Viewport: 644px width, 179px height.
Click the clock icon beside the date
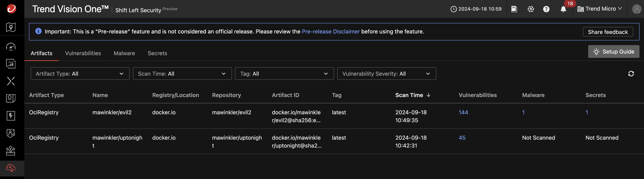(x=453, y=9)
